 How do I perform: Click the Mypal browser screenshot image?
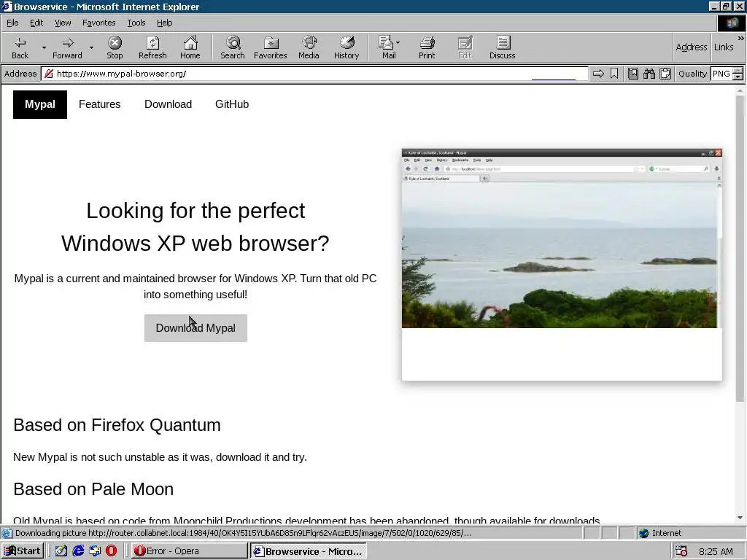coord(562,265)
